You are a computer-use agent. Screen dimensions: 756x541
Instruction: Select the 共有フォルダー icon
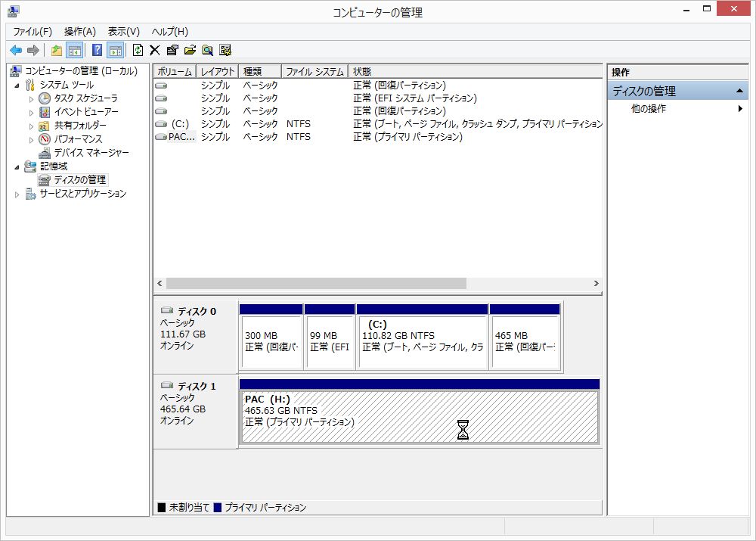45,126
